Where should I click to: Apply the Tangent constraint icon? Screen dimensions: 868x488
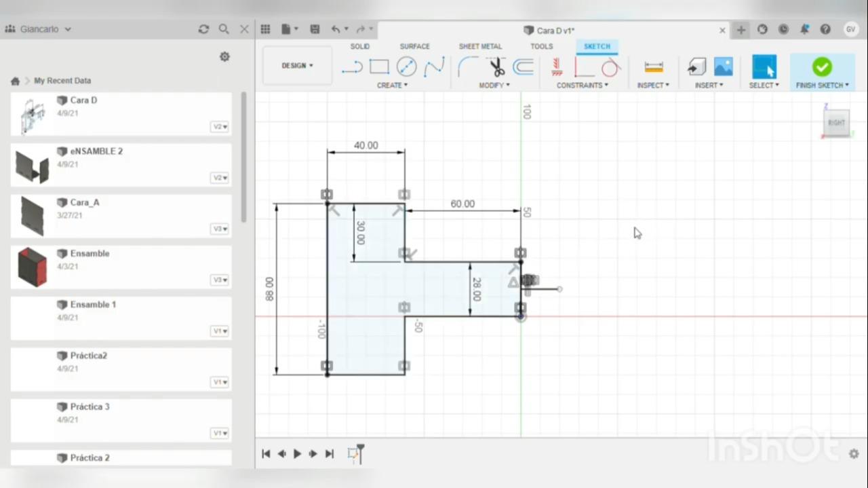(610, 67)
